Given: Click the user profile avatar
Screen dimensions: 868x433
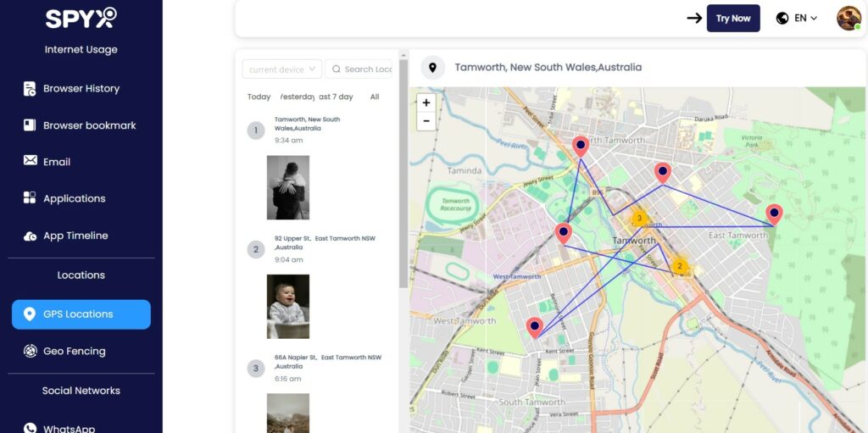Looking at the screenshot, I should click(848, 18).
